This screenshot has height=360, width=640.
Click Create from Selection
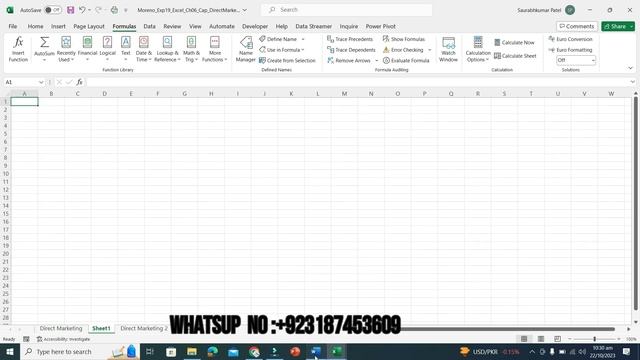tap(287, 60)
